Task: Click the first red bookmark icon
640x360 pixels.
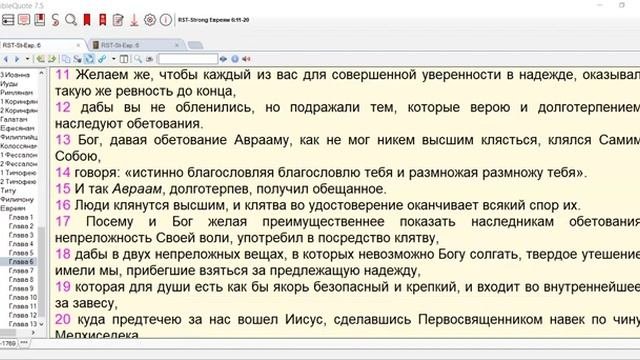Action: click(87, 20)
